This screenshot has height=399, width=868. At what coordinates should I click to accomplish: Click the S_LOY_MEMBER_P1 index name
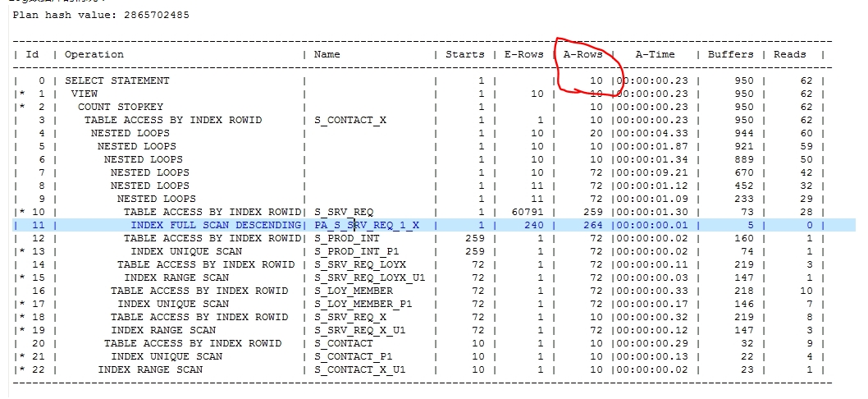[x=363, y=305]
